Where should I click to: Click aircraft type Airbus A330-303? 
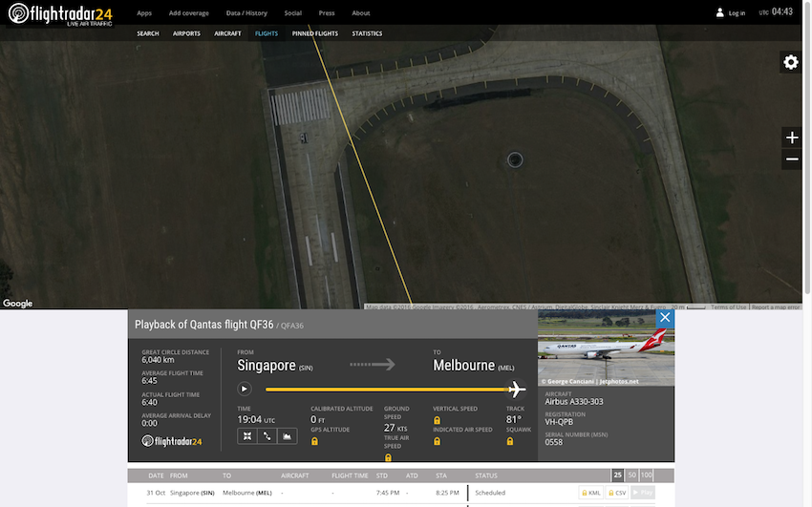point(574,401)
